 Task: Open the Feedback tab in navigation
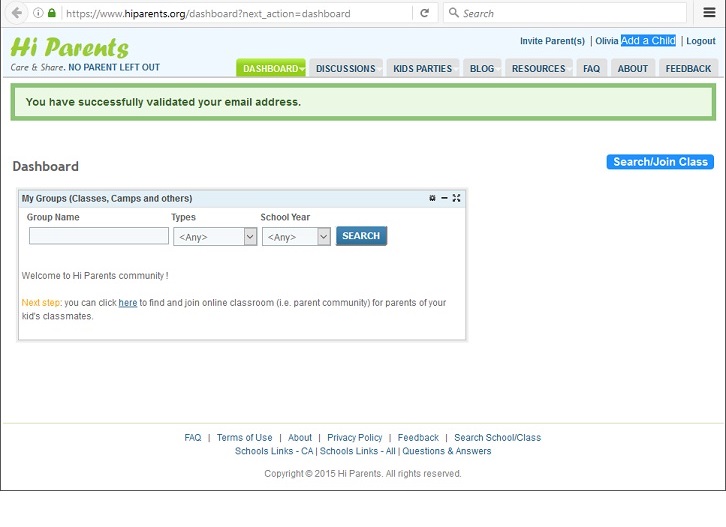click(688, 69)
